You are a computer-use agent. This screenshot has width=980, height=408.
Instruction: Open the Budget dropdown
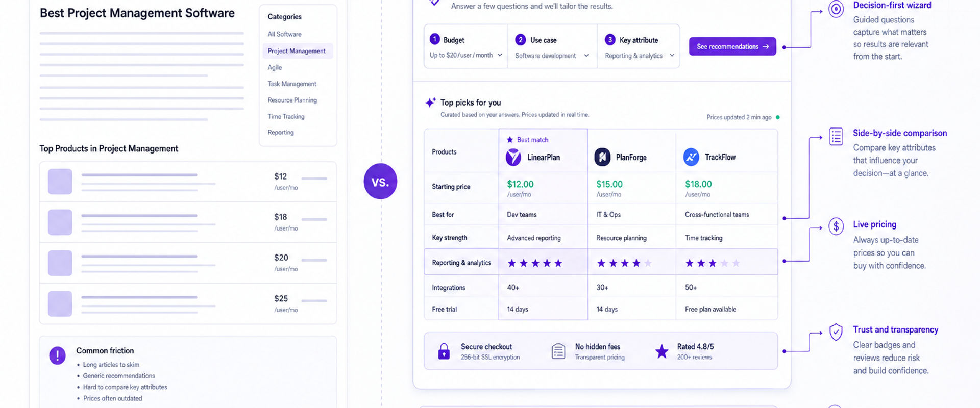(466, 55)
